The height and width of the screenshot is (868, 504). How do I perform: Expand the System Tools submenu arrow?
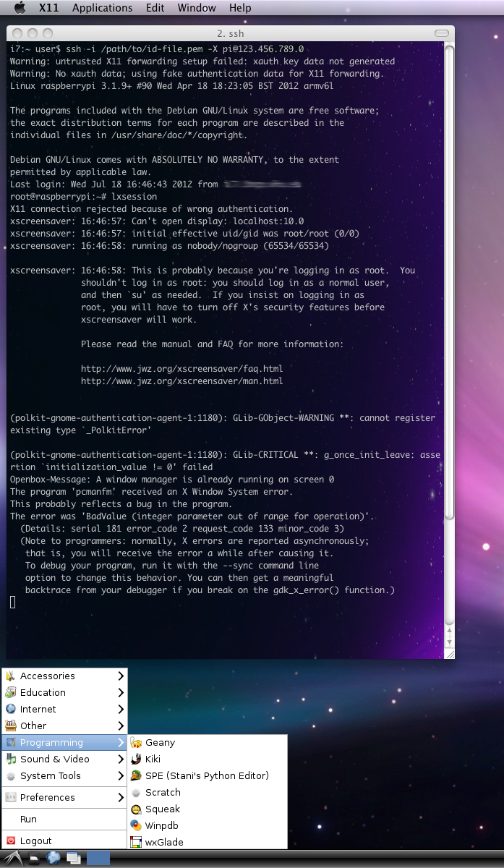point(121,775)
